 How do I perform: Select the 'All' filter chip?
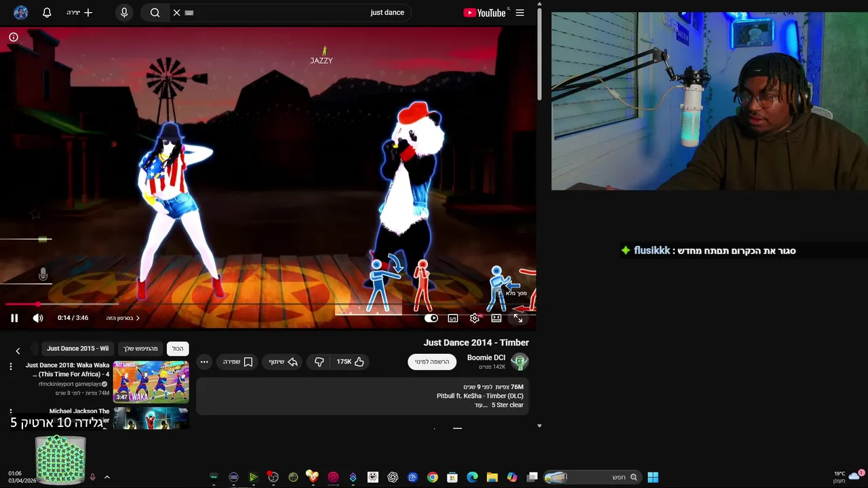(x=178, y=348)
